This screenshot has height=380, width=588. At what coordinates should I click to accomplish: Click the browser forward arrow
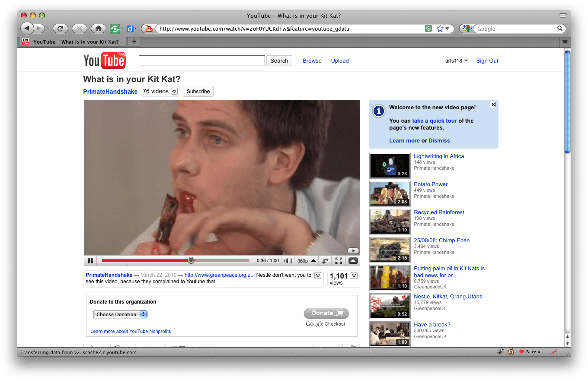39,28
